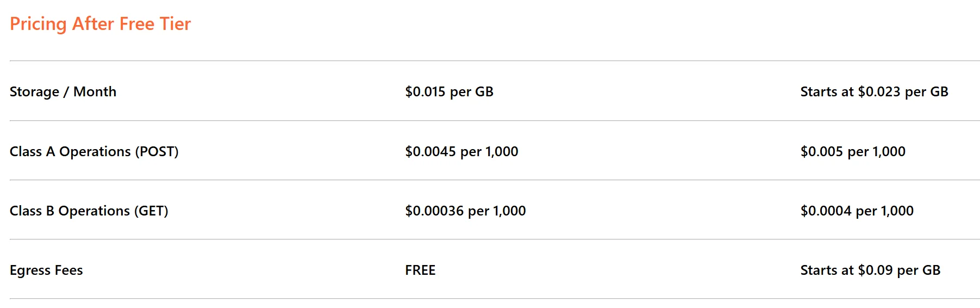This screenshot has width=980, height=308.
Task: Click the "$0.09" amount in Egress row
Action: (875, 270)
